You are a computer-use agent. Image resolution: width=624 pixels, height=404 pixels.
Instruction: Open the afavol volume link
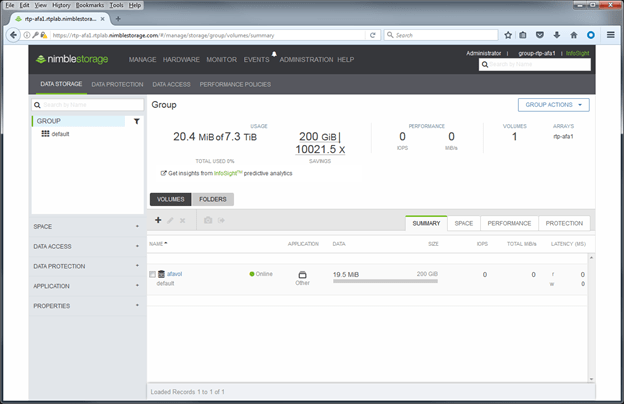click(174, 274)
